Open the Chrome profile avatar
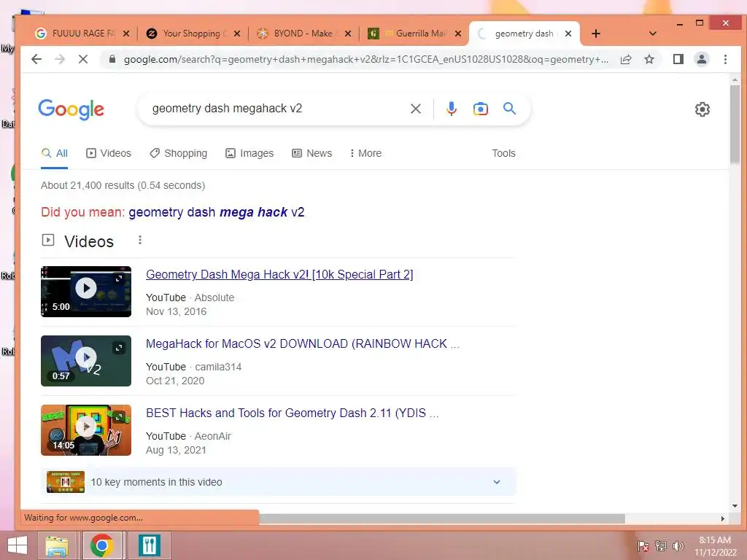 [x=701, y=59]
